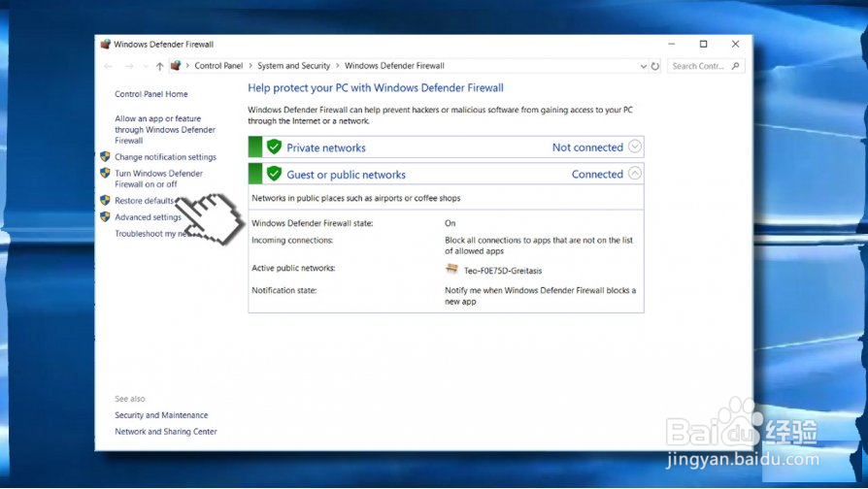
Task: Click Private networks heading text
Action: (326, 147)
